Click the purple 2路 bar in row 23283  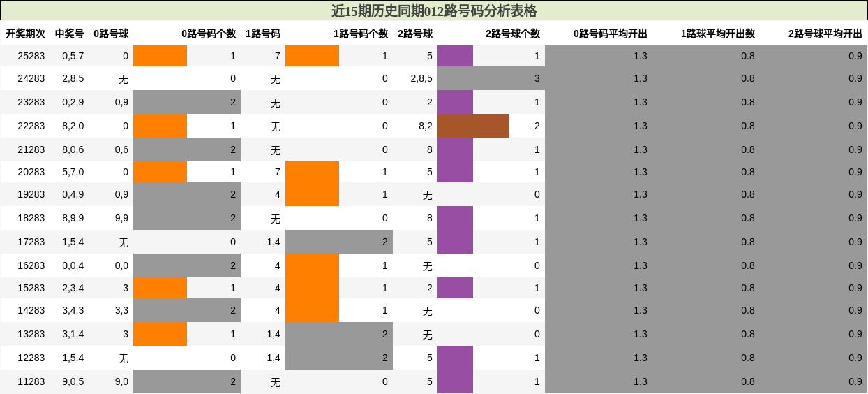point(455,102)
